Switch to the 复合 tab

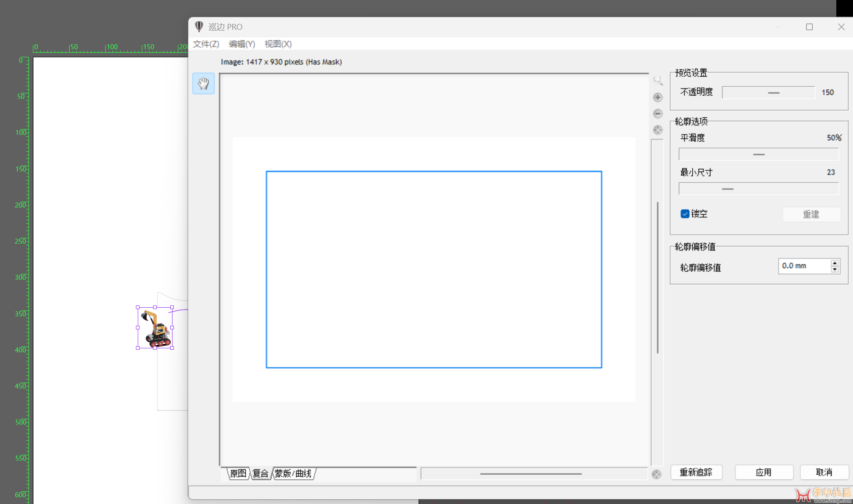(x=261, y=473)
